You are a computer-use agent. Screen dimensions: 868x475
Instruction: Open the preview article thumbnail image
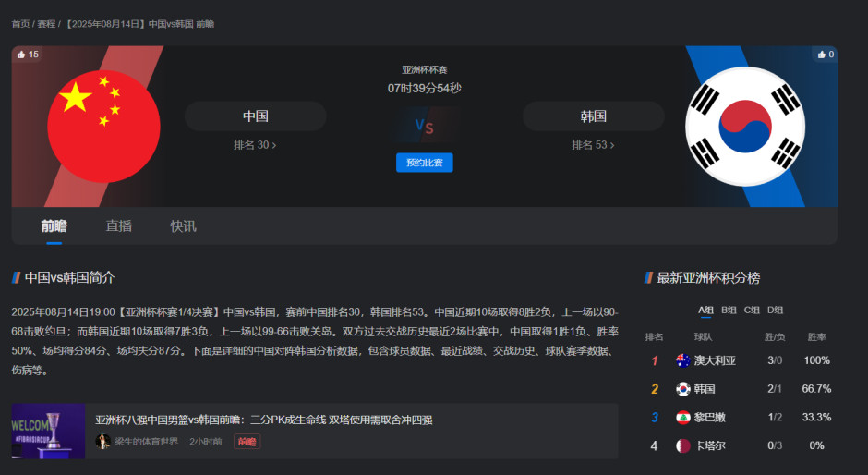click(48, 431)
